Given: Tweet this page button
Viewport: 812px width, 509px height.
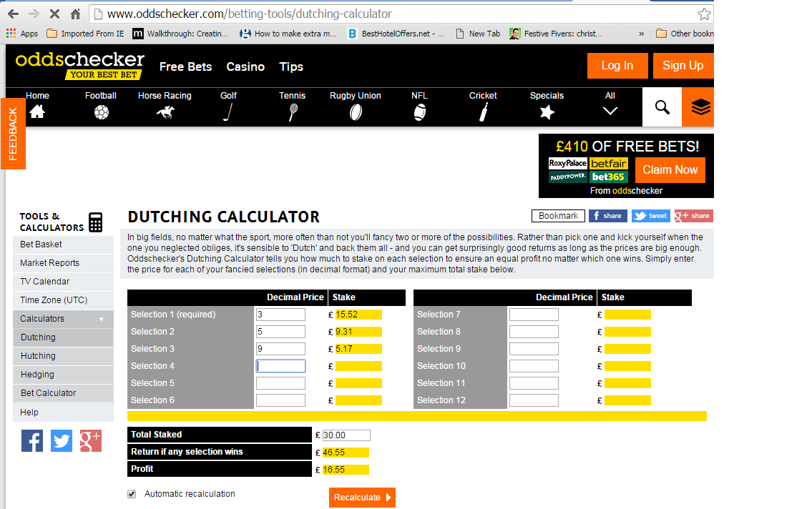Looking at the screenshot, I should 651,216.
